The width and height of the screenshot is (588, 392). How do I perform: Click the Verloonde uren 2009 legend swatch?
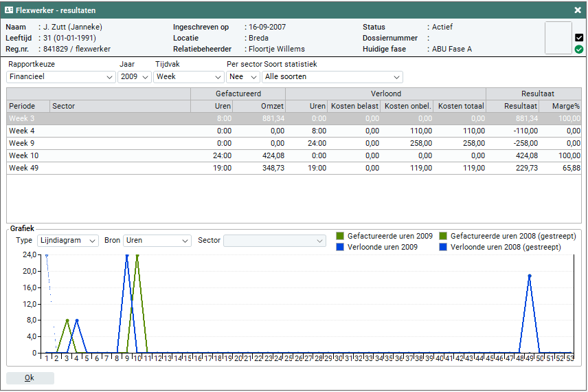coord(340,247)
